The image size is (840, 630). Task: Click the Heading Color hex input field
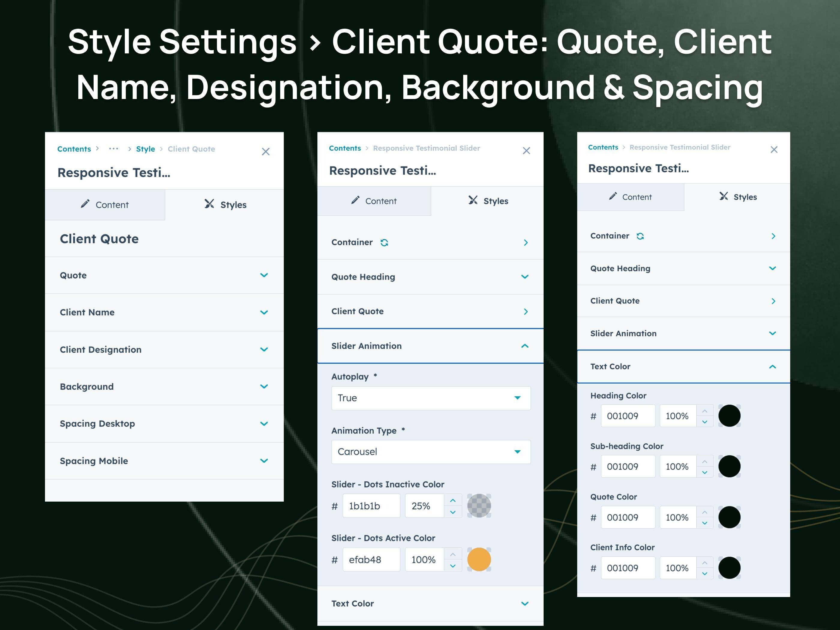point(628,415)
